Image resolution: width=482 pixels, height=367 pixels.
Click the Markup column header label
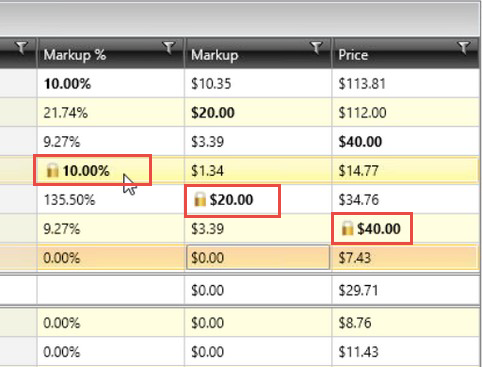214,55
